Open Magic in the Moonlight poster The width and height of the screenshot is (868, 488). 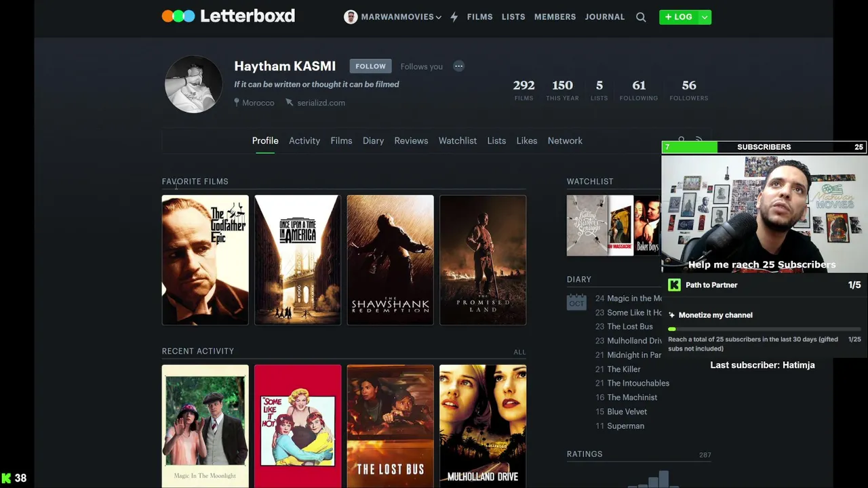click(205, 426)
